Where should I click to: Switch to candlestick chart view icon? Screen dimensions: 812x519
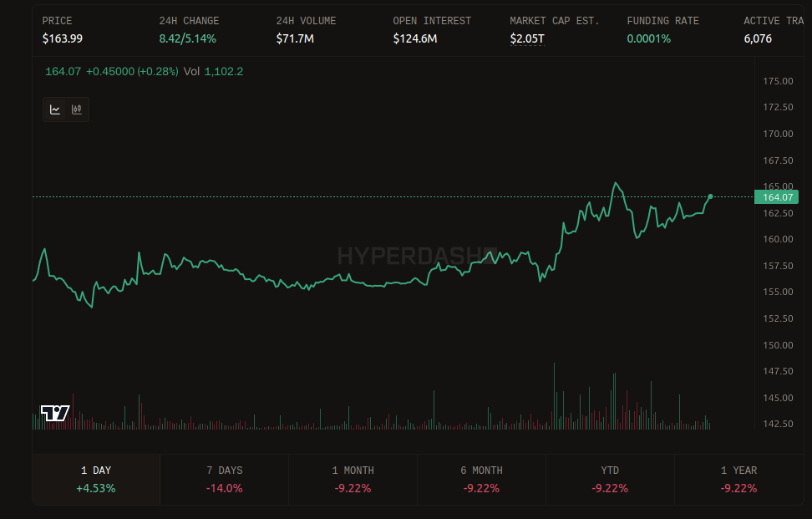(77, 109)
